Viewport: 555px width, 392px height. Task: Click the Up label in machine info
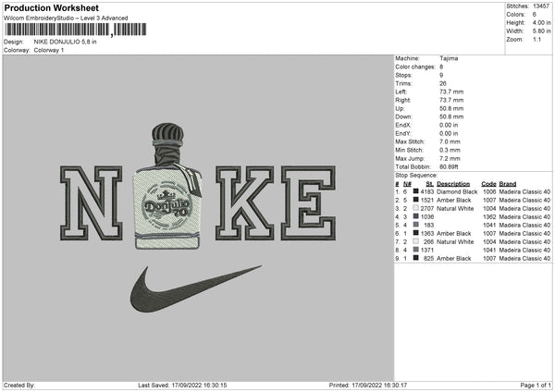[x=400, y=108]
